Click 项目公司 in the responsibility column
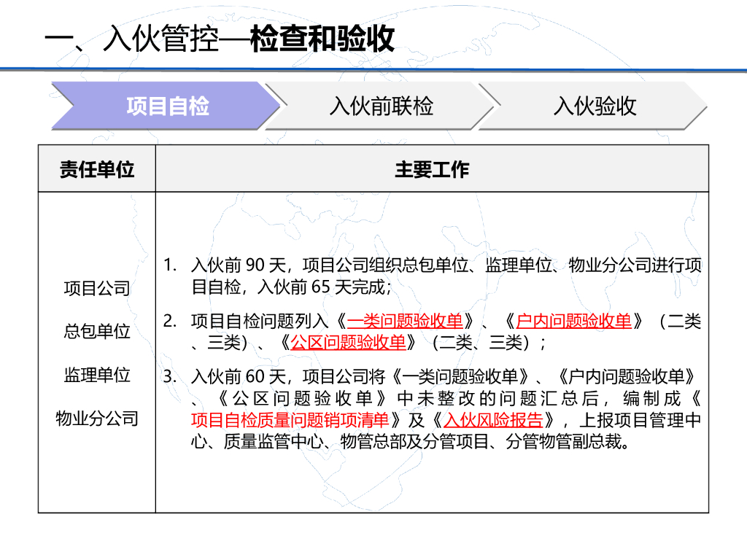 97,288
